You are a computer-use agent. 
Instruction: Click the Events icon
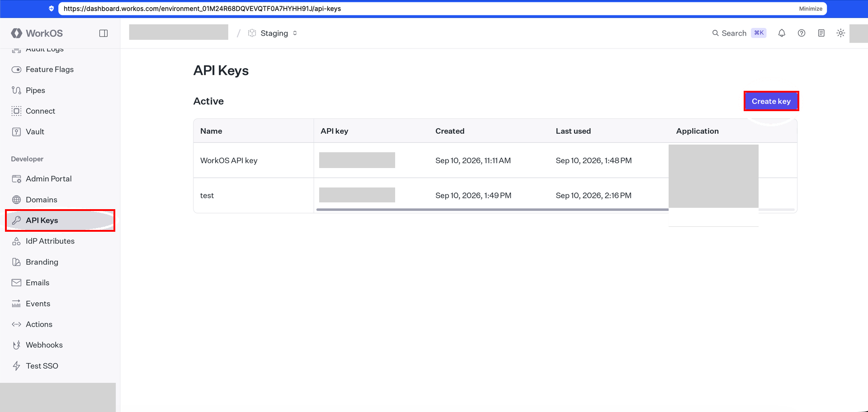coord(16,304)
